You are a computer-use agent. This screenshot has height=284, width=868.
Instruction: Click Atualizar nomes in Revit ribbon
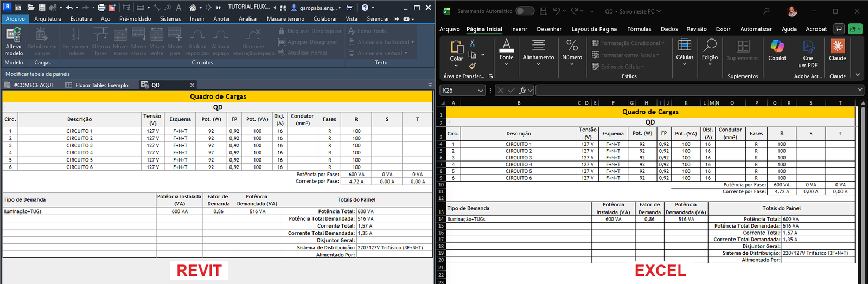303,53
